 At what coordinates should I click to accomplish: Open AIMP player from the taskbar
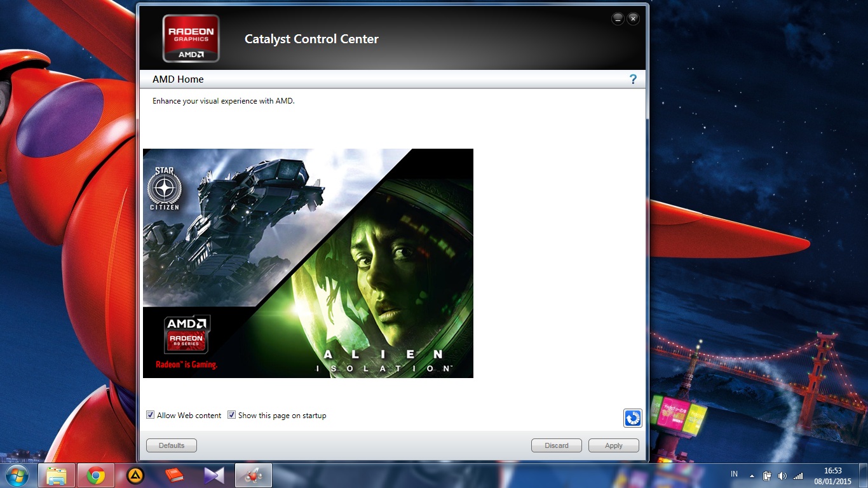tap(135, 475)
